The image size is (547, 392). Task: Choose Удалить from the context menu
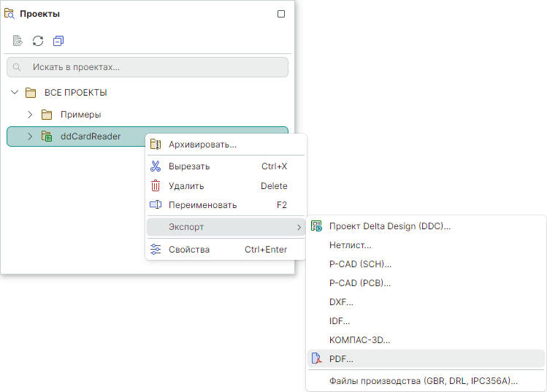[186, 186]
